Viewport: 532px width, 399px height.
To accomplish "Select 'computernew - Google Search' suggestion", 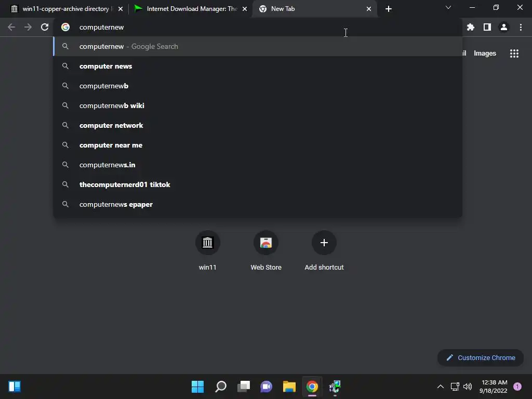I will pos(258,46).
